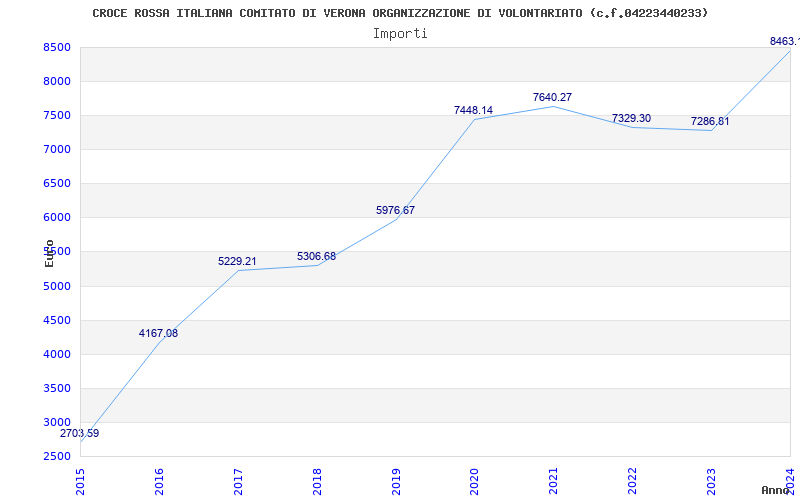This screenshot has width=800, height=500.
Task: Select the data label 5306.68
Action: tap(316, 256)
